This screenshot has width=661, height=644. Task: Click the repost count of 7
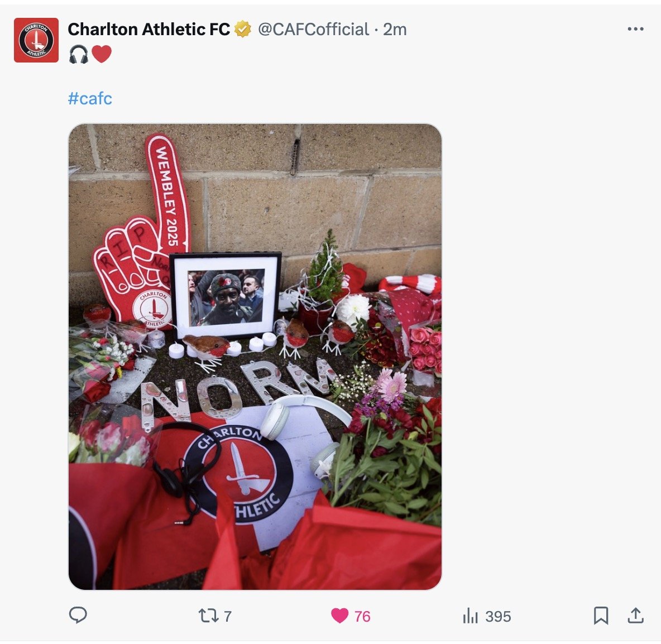[x=228, y=616]
